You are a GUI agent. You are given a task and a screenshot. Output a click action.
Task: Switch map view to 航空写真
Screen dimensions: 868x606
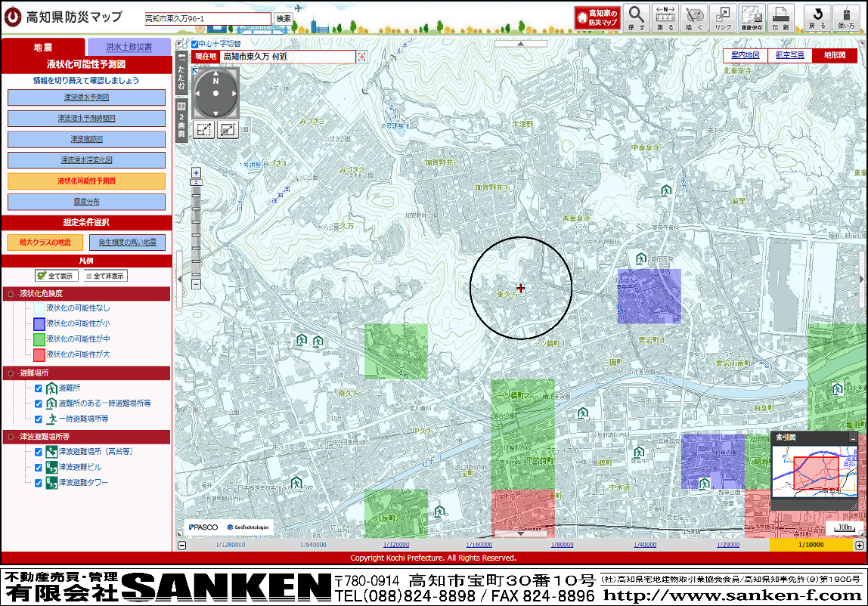790,55
